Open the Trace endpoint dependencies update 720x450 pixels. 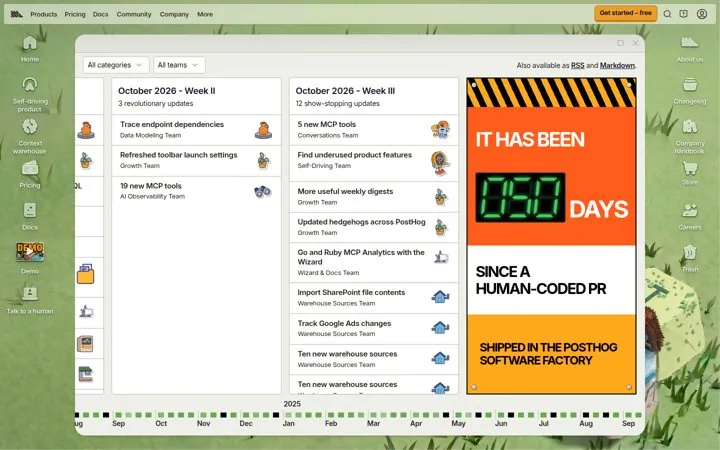[196, 130]
